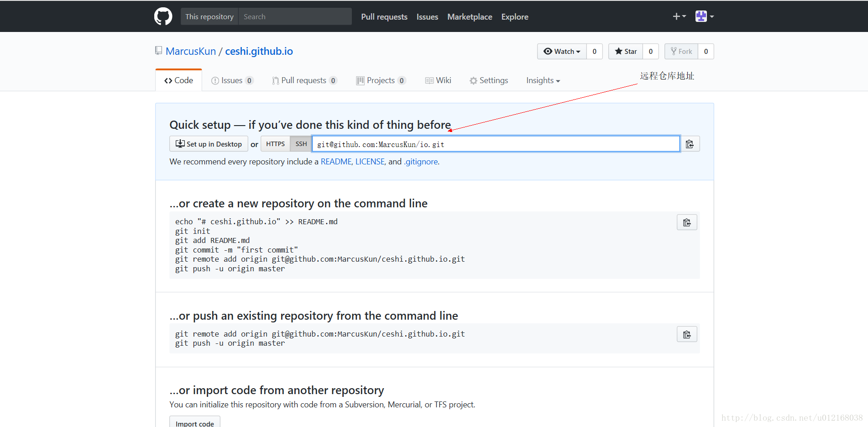Open the Wiki tab
This screenshot has height=427, width=868.
438,80
